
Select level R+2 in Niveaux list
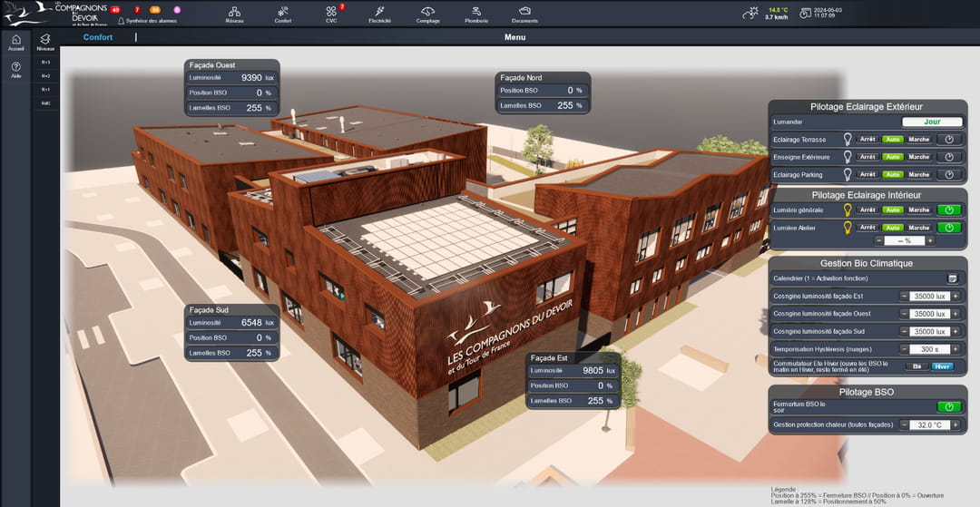45,75
